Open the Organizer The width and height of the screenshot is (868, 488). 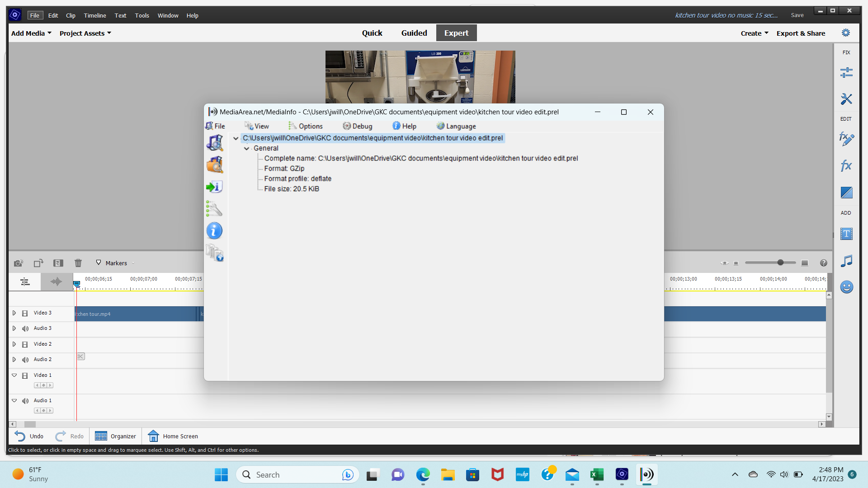tap(115, 436)
